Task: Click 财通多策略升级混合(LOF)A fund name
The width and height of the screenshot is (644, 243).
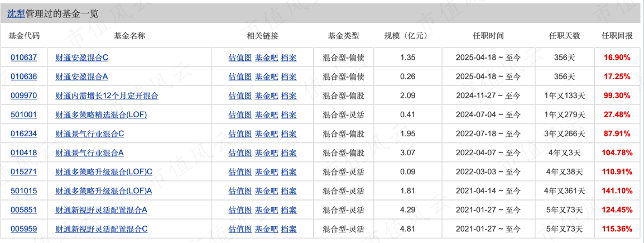Action: point(104,190)
